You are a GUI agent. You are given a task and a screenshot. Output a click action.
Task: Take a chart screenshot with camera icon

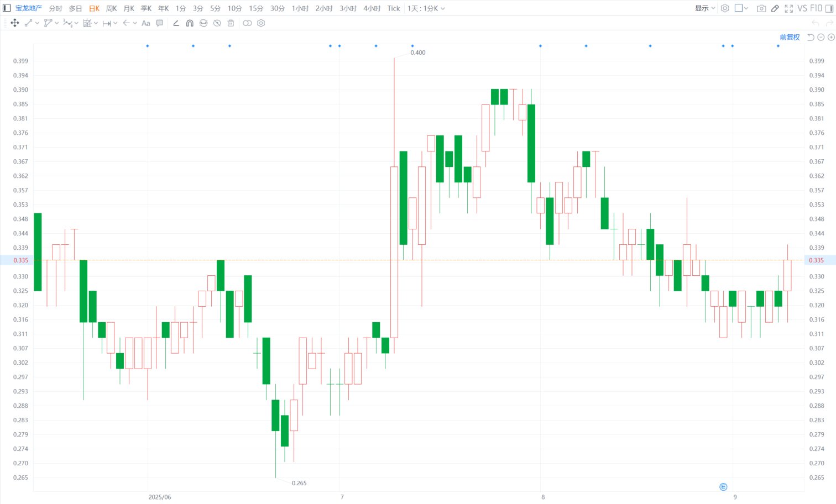[x=761, y=8]
